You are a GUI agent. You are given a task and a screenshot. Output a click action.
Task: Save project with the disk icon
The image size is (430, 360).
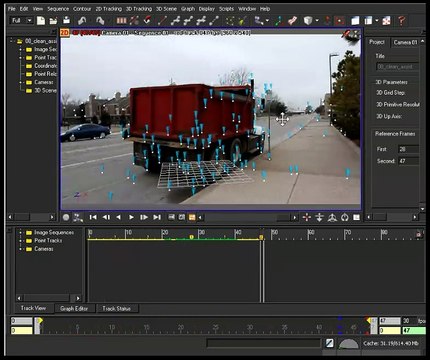click(67, 21)
